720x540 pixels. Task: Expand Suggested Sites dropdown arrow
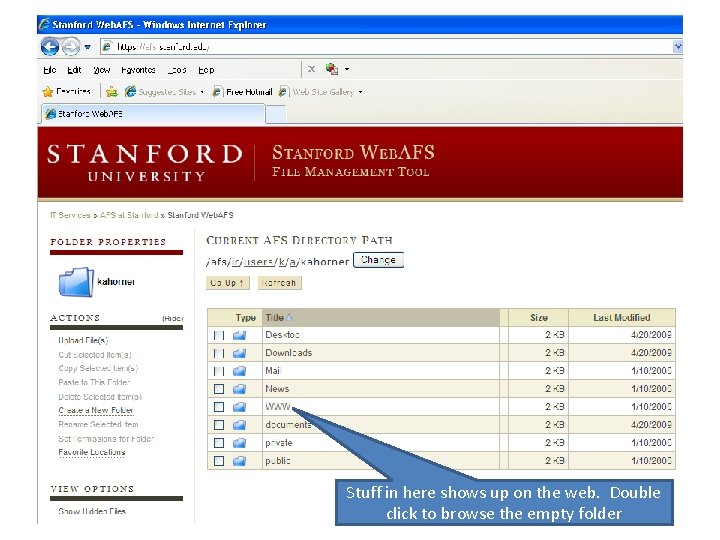pyautogui.click(x=202, y=92)
